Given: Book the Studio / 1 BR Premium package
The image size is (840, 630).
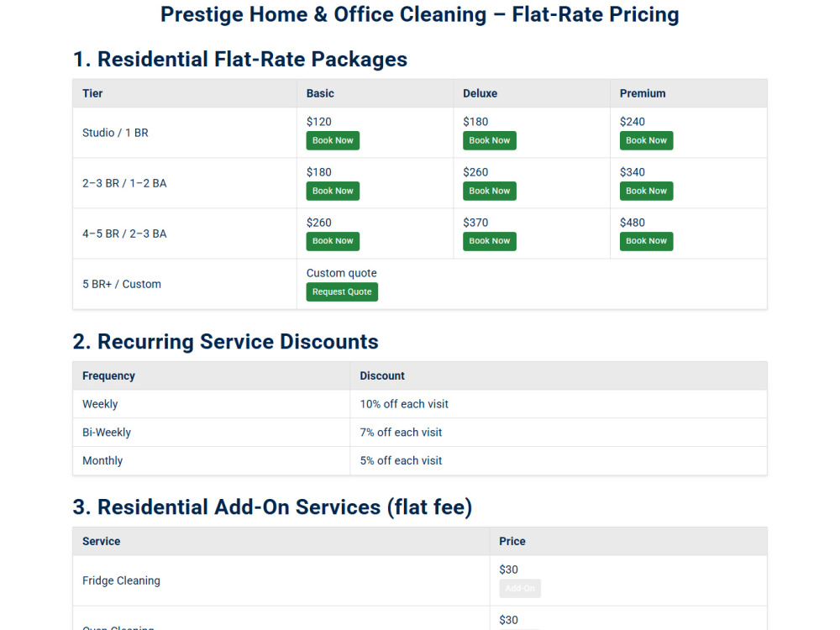Looking at the screenshot, I should click(x=646, y=140).
